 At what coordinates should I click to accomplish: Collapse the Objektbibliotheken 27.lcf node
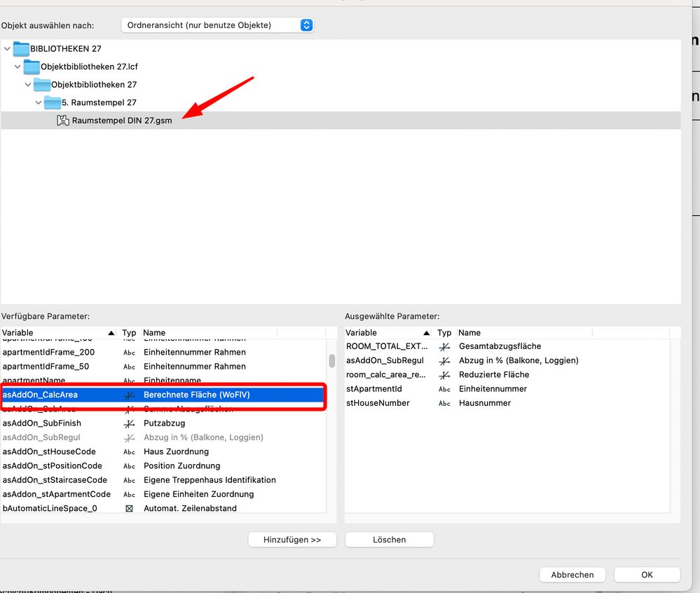click(18, 67)
